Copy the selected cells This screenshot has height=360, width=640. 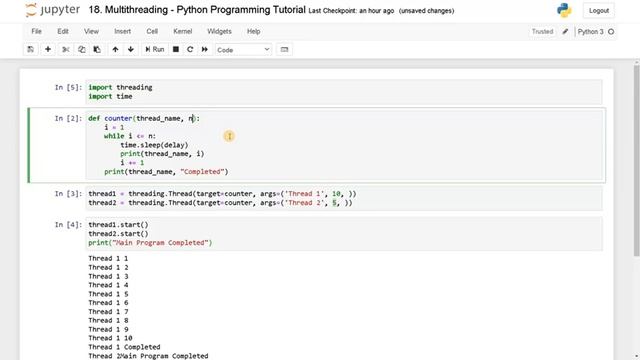81,49
